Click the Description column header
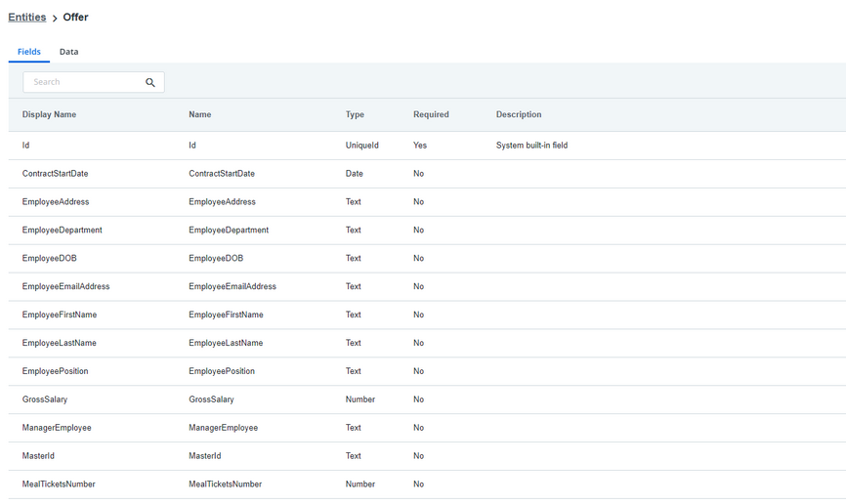846x504 pixels. pyautogui.click(x=519, y=114)
